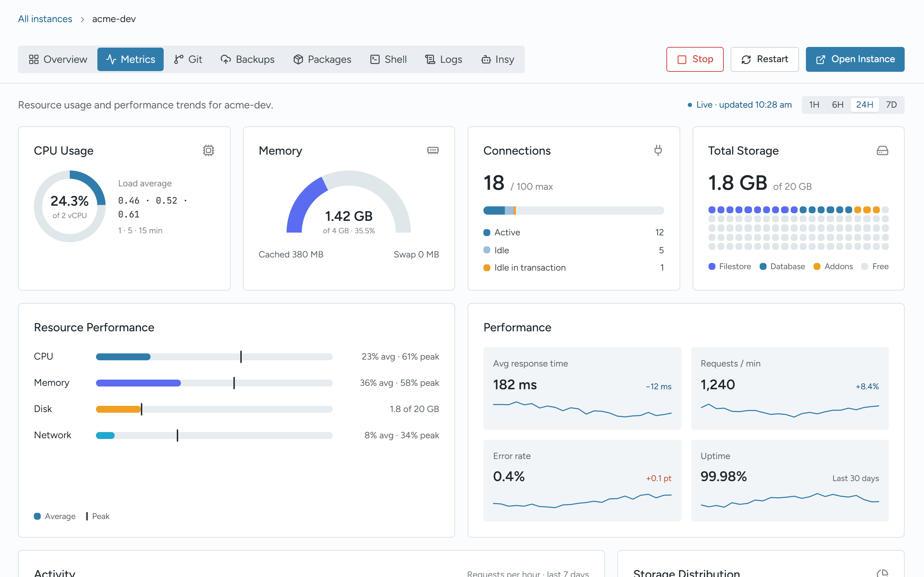Click the CPU resource performance bar
Image resolution: width=924 pixels, height=577 pixels.
(x=214, y=357)
